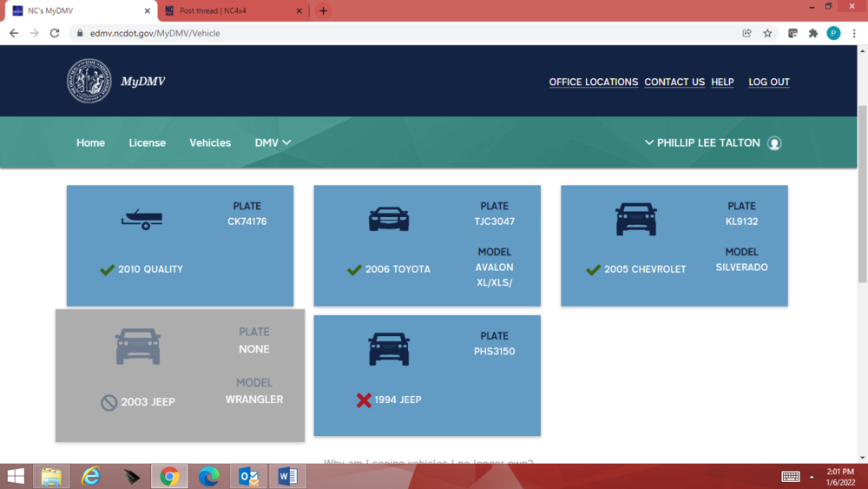Click the user profile avatar icon
The width and height of the screenshot is (868, 489).
(774, 143)
